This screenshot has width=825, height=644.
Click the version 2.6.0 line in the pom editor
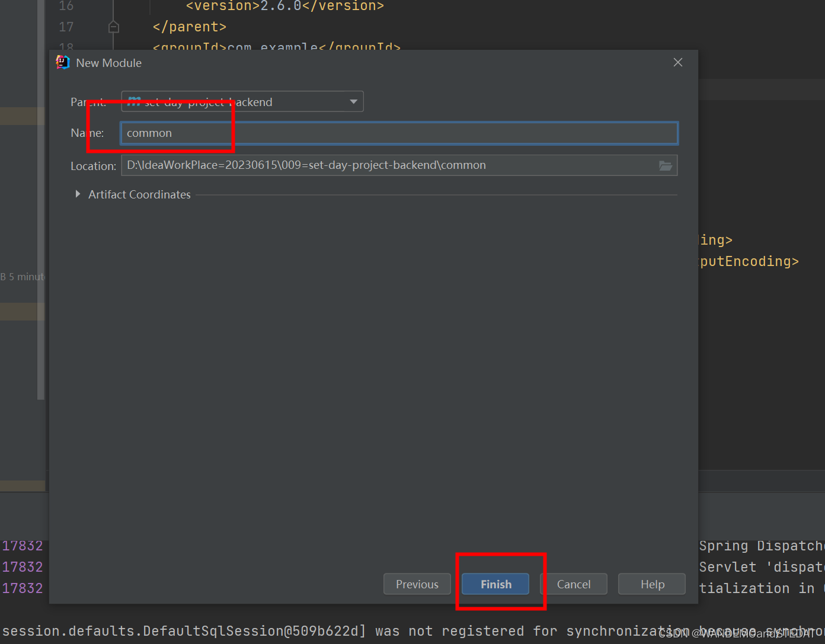[x=284, y=6]
